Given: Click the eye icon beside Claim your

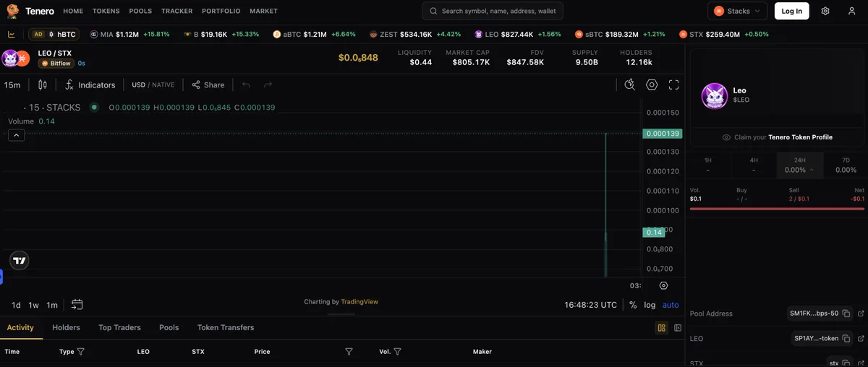Looking at the screenshot, I should (726, 137).
